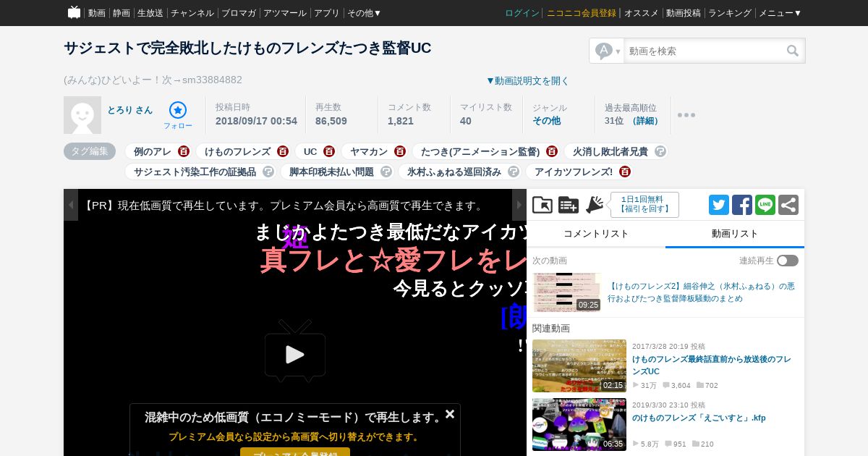
Task: Open related video thumbnail with 06:35 duration
Action: click(x=579, y=425)
